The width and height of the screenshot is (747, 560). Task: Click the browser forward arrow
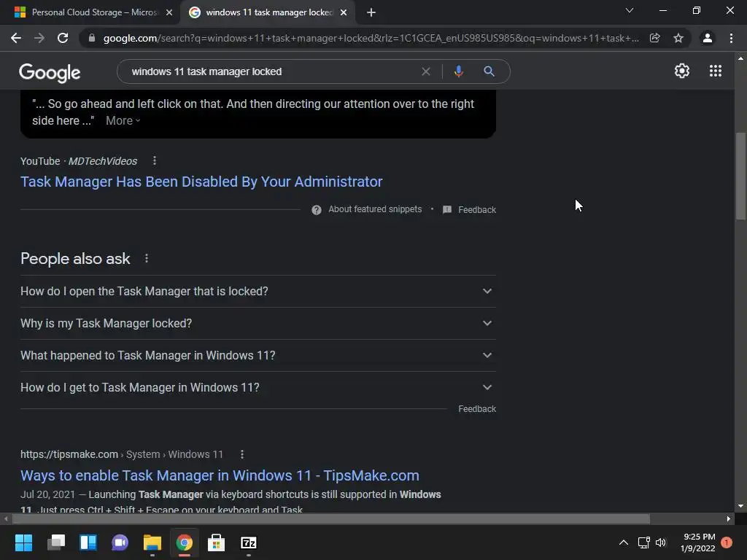click(39, 38)
